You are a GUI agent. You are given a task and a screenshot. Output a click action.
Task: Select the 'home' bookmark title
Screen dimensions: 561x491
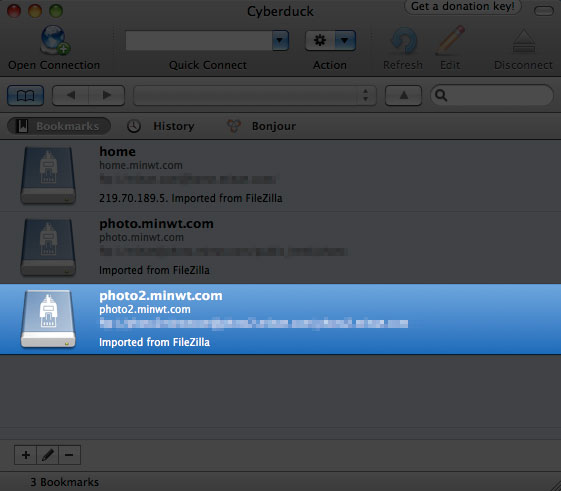click(117, 151)
